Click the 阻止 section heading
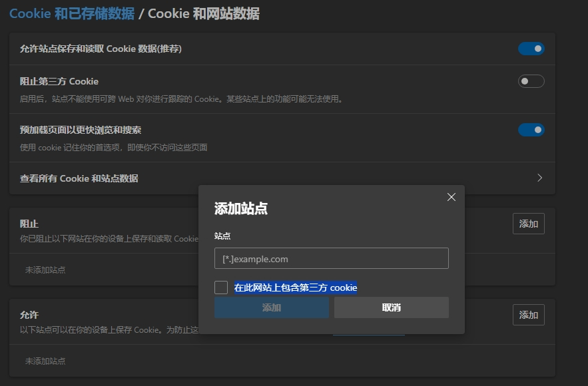The height and width of the screenshot is (386, 588). 29,224
